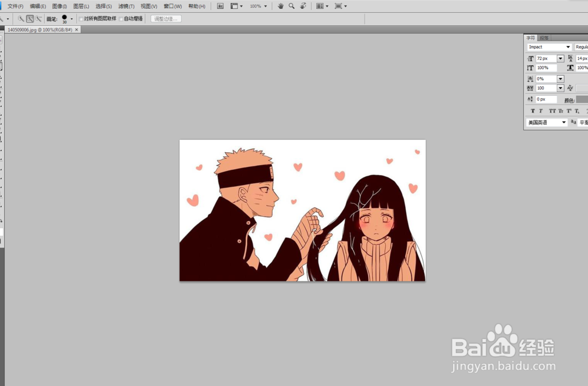The height and width of the screenshot is (386, 588).
Task: Expand the font size dropdown arrow
Action: (560, 59)
